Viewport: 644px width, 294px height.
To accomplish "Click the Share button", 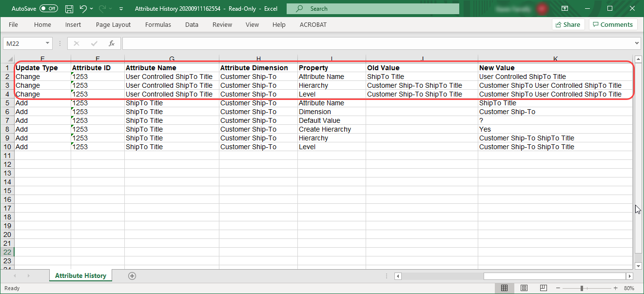I will point(567,25).
